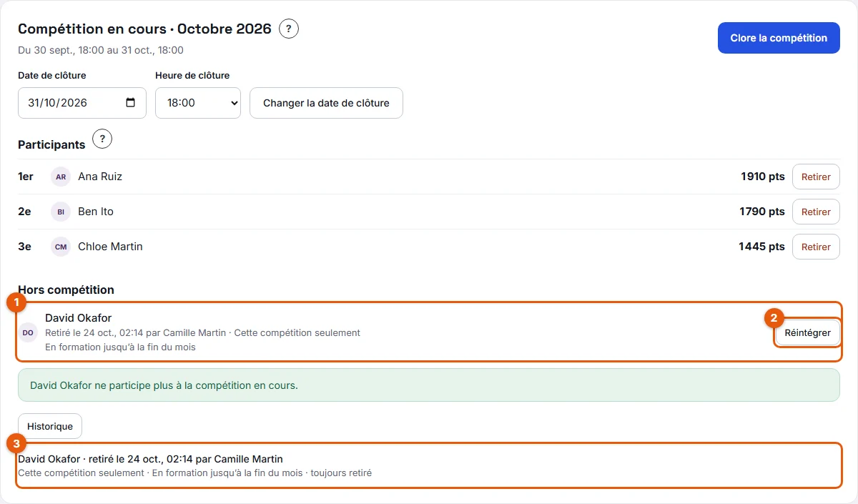
Task: Click the 1445 pts score
Action: (761, 247)
